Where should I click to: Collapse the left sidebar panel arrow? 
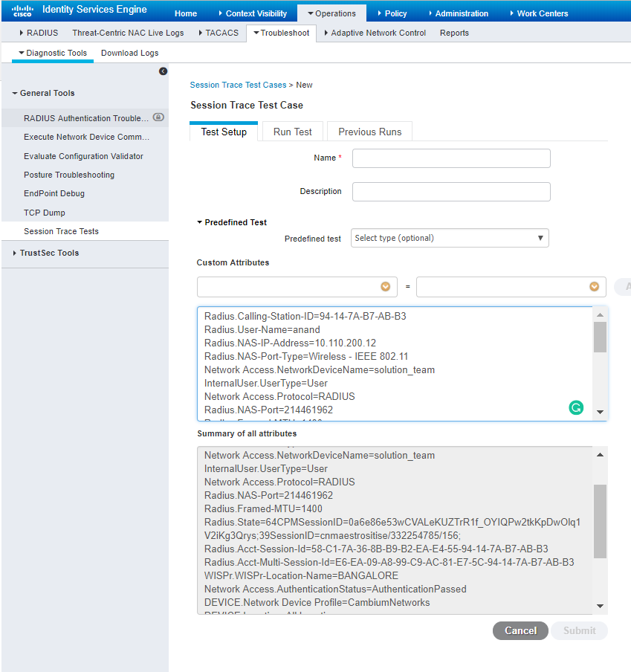tap(164, 71)
